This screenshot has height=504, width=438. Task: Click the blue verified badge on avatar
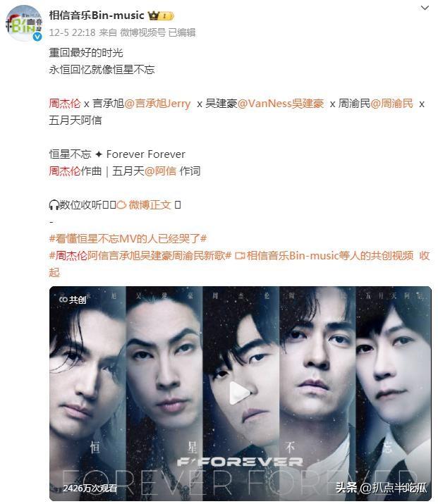pyautogui.click(x=37, y=37)
